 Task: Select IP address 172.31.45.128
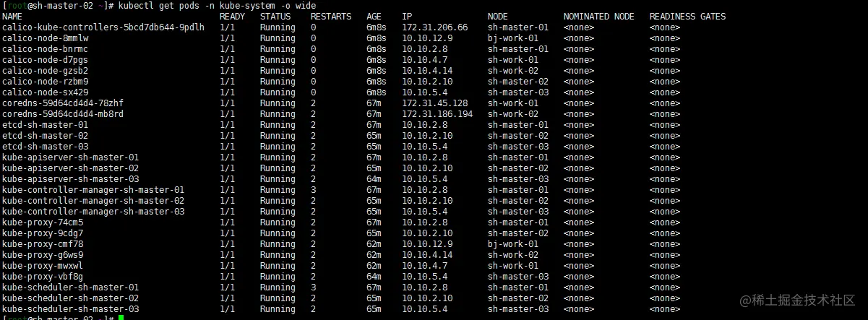(x=435, y=103)
